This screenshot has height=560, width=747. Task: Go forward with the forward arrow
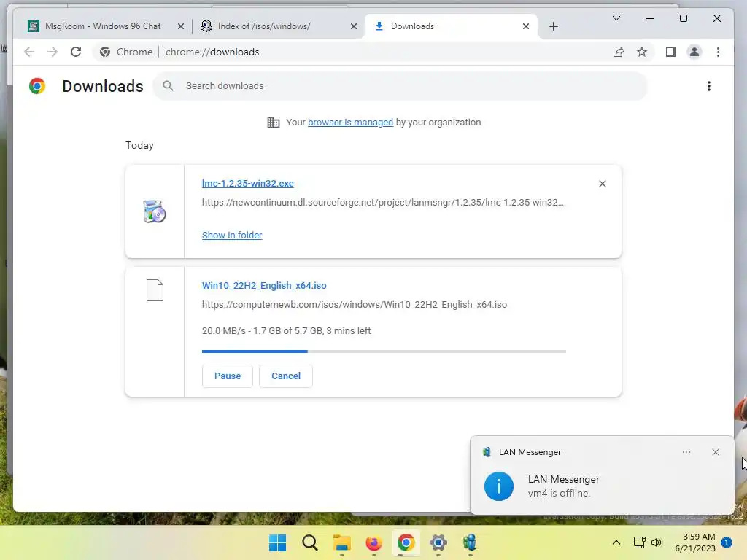[53, 52]
